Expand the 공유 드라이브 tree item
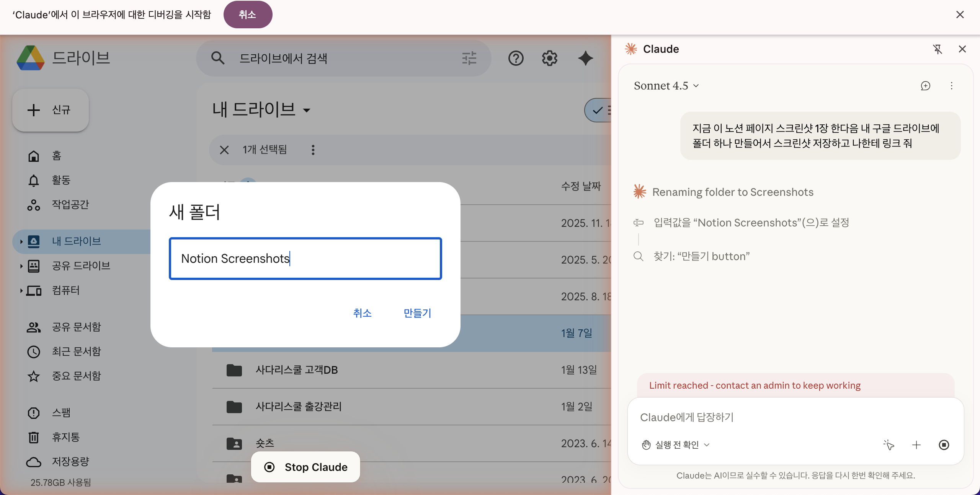 [21, 266]
